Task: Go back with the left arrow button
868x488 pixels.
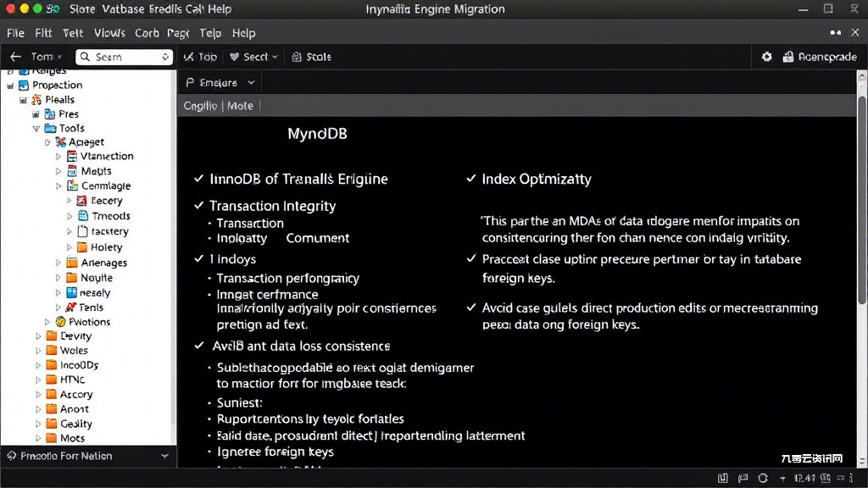Action: [x=15, y=57]
